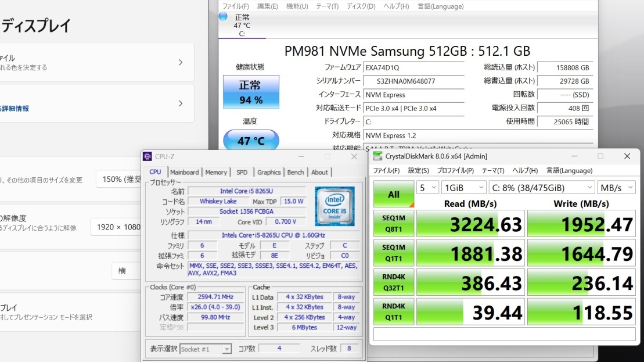Click the transfer mode PCIe 3.0 x4 value

coord(413,108)
